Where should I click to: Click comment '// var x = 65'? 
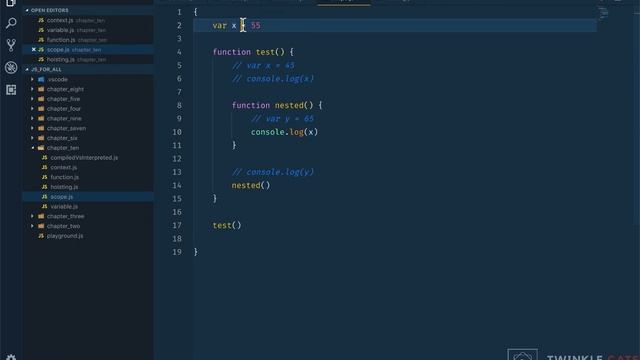click(263, 66)
